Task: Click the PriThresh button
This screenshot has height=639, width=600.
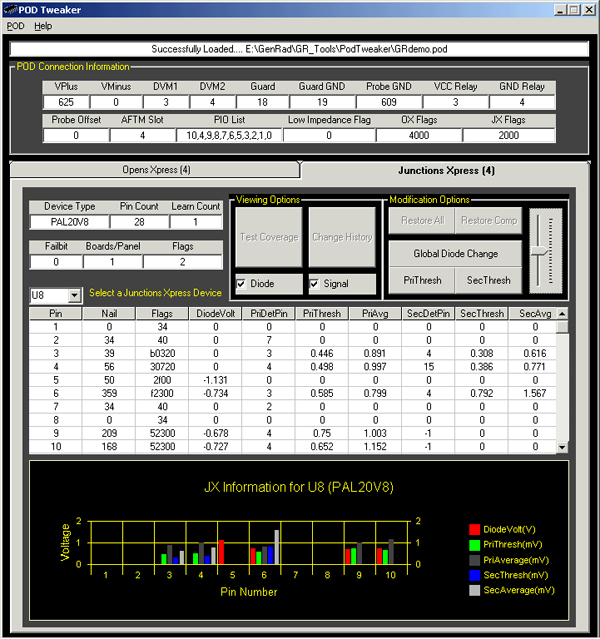Action: (x=422, y=280)
